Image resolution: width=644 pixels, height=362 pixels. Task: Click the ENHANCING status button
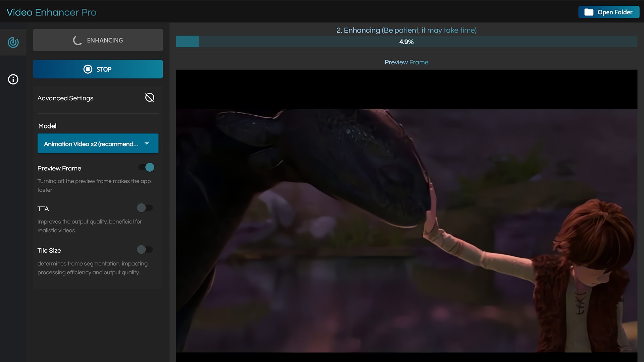pos(98,40)
